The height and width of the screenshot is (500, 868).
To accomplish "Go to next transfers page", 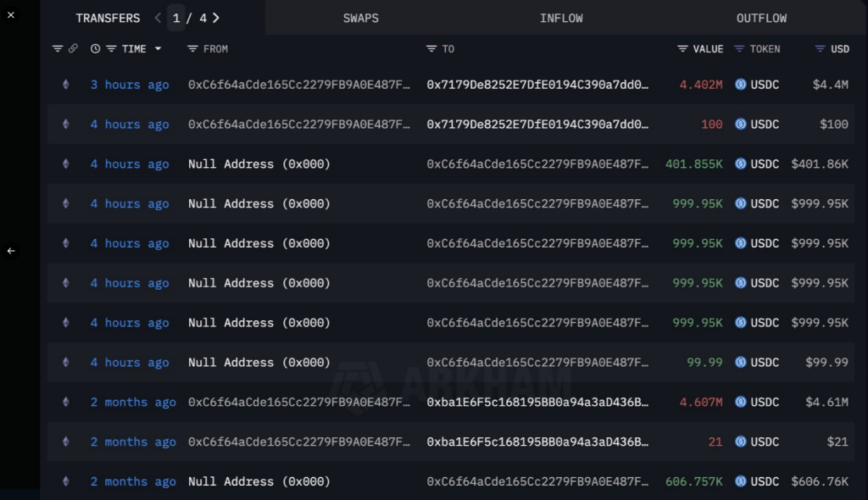I will click(x=216, y=18).
